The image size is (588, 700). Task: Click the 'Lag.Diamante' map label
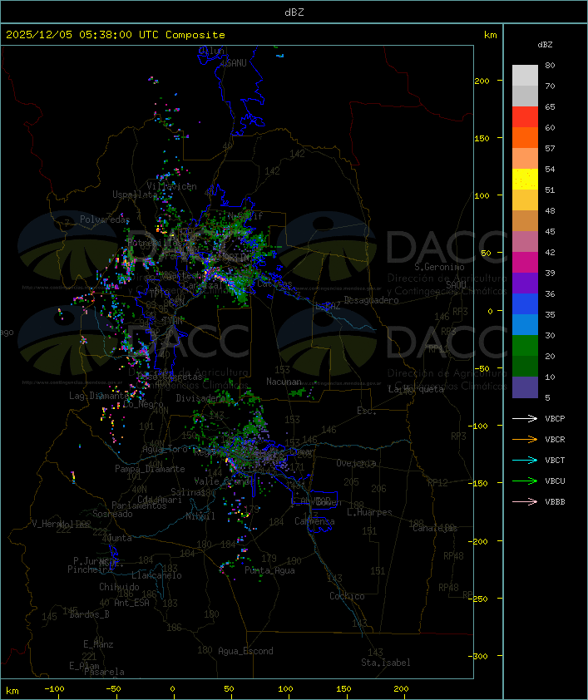[99, 396]
